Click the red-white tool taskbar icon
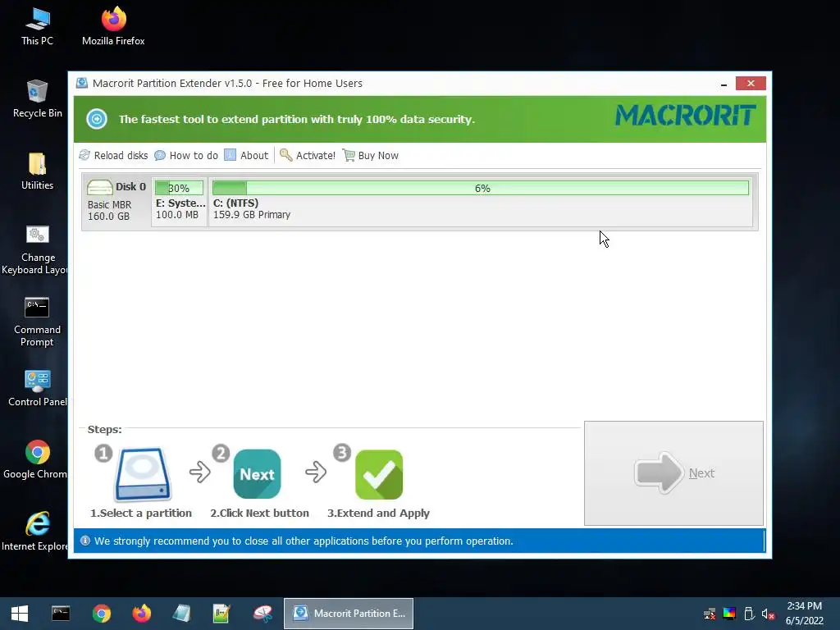The width and height of the screenshot is (840, 630). pos(262,614)
